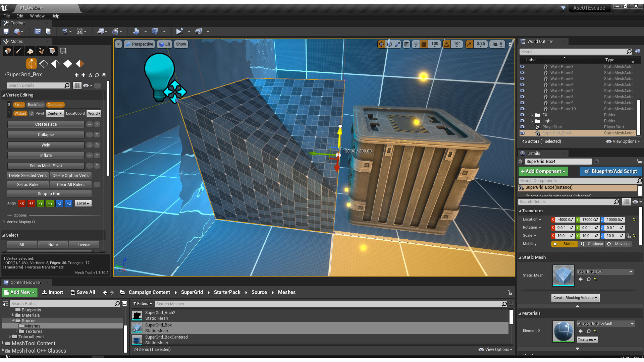The height and width of the screenshot is (362, 644).
Task: Open the Window menu
Action: click(37, 16)
